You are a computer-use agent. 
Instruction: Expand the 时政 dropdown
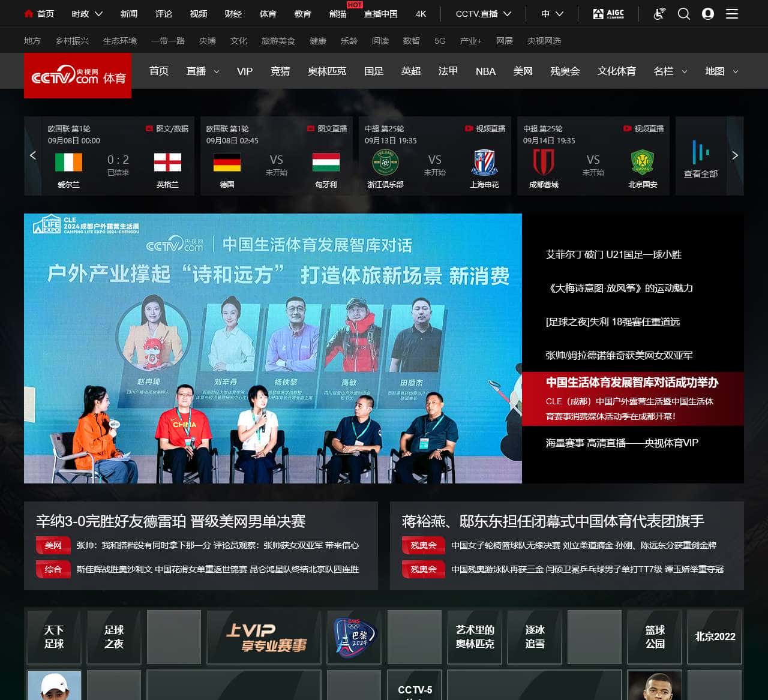tap(87, 13)
